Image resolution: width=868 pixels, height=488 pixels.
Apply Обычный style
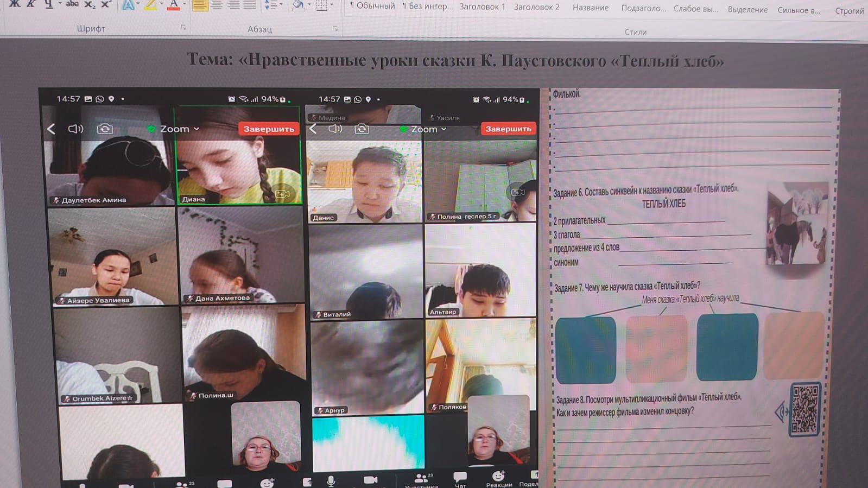(372, 6)
